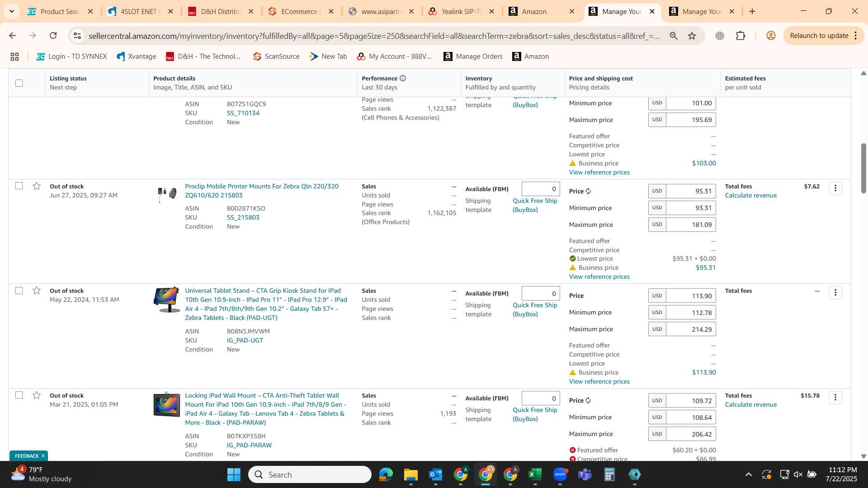
Task: Click price refresh icon for the 95.31 listing
Action: 588,191
